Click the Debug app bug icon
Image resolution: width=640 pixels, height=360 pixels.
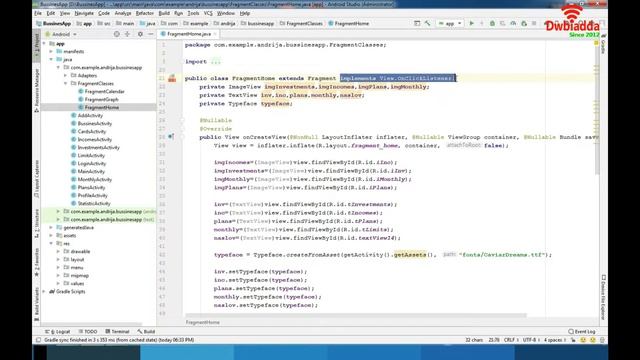[492, 24]
